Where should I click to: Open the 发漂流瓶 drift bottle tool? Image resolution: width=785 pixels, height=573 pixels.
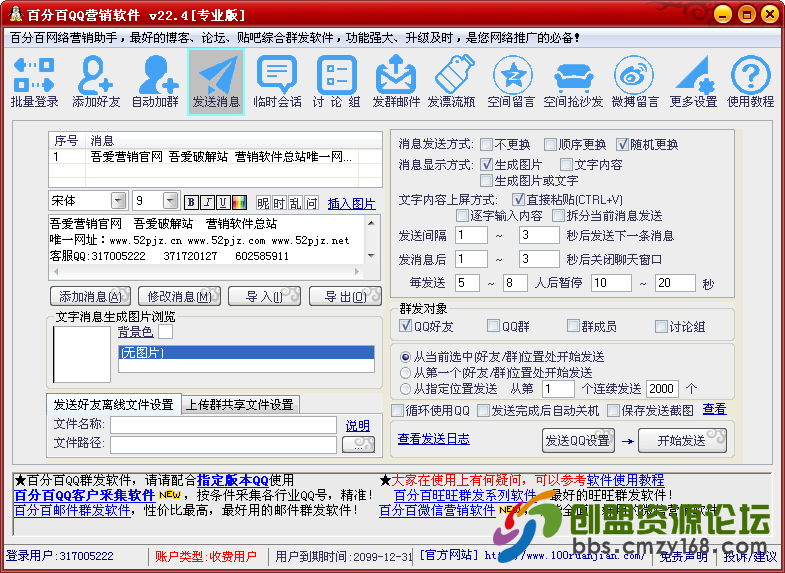click(452, 82)
